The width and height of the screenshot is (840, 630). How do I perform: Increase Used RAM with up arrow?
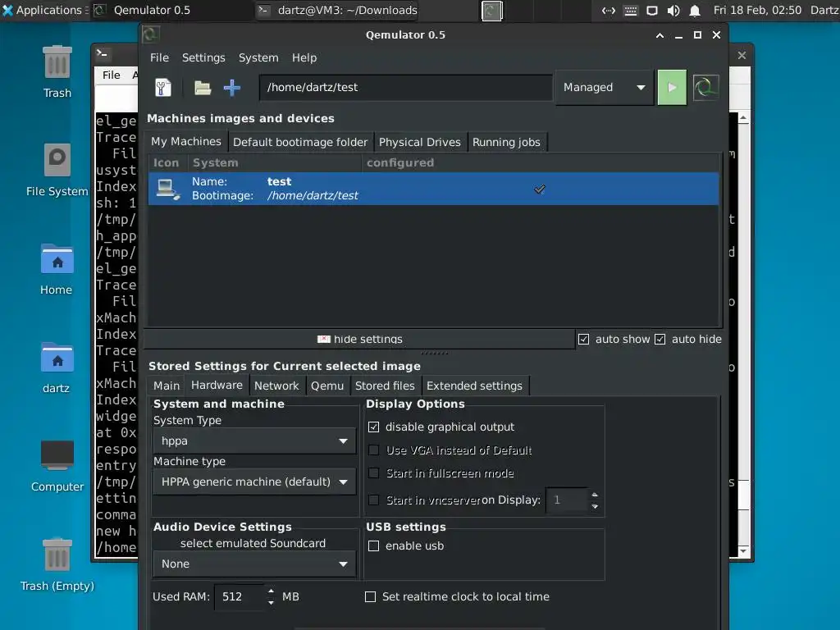(x=271, y=591)
